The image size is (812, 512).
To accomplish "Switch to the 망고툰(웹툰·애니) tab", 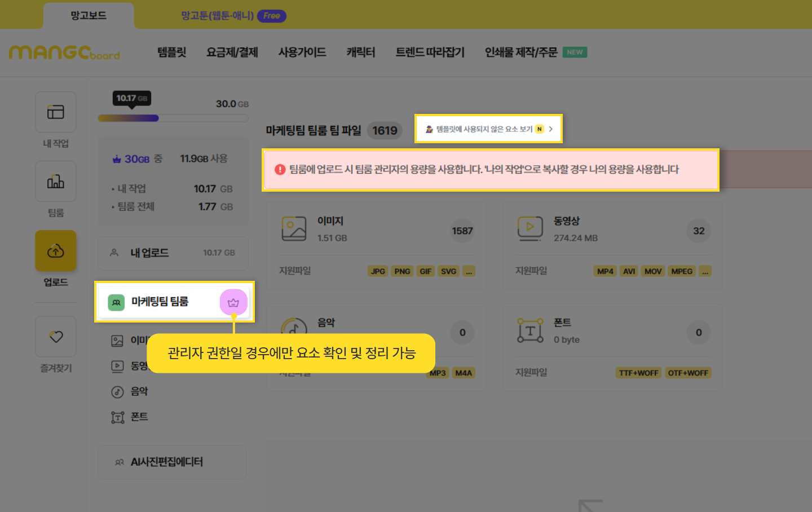I will [x=218, y=16].
